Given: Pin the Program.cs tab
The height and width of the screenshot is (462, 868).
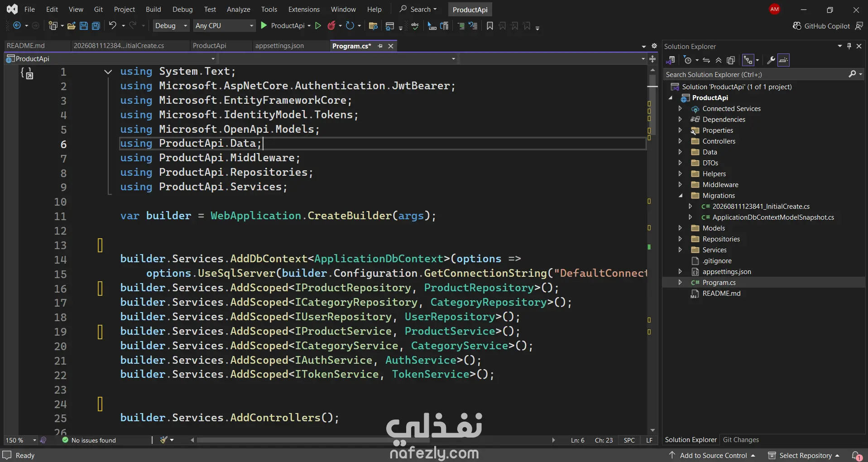Looking at the screenshot, I should (380, 46).
